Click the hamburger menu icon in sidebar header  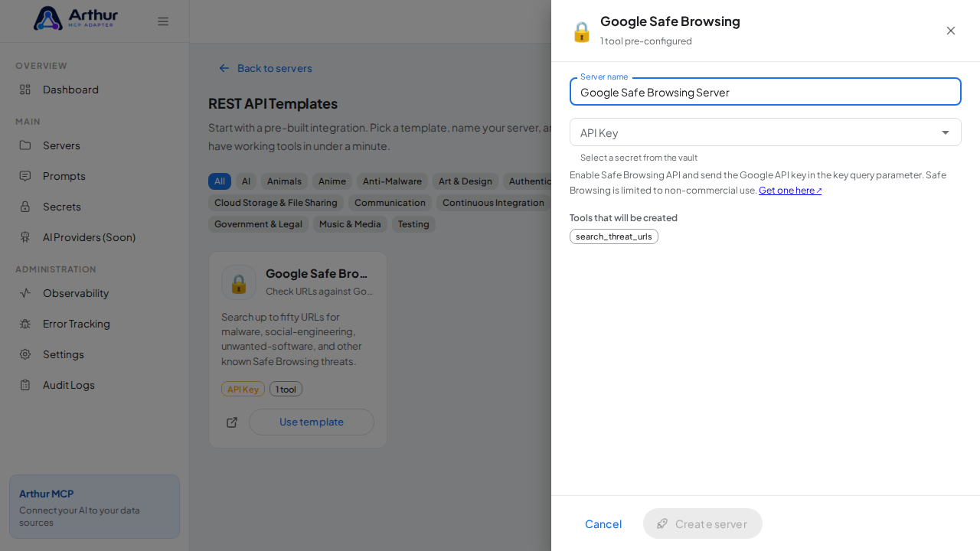pos(163,21)
